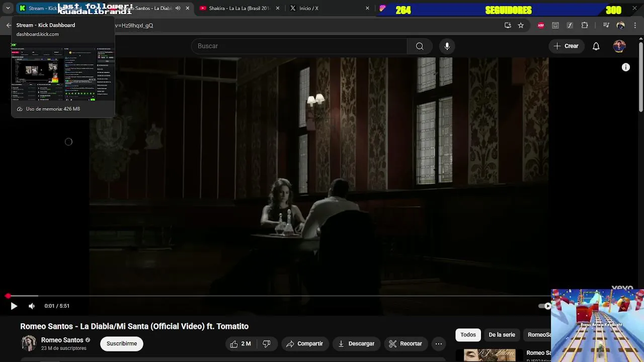
Task: Mute audio on Romeo Santos tab
Action: 178,8
